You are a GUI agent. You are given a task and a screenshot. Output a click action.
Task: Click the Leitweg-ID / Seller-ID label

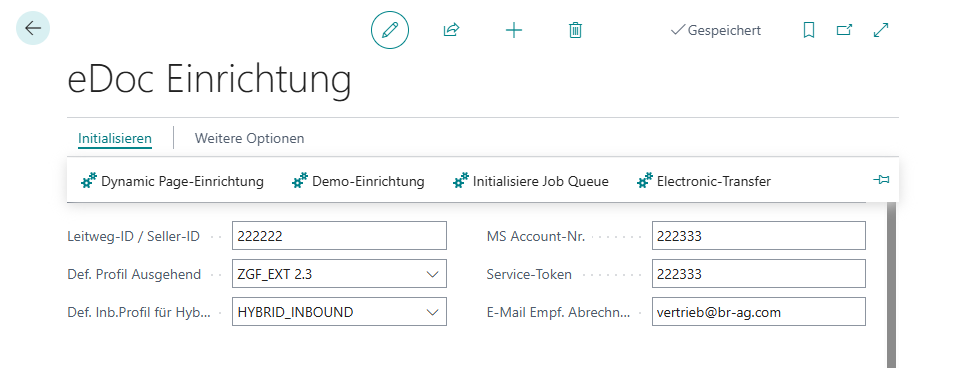(134, 236)
